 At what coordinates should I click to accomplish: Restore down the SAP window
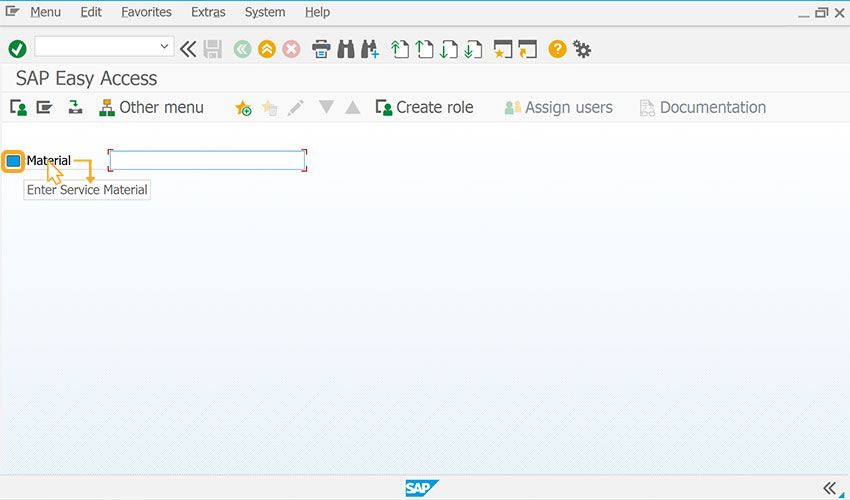(822, 12)
